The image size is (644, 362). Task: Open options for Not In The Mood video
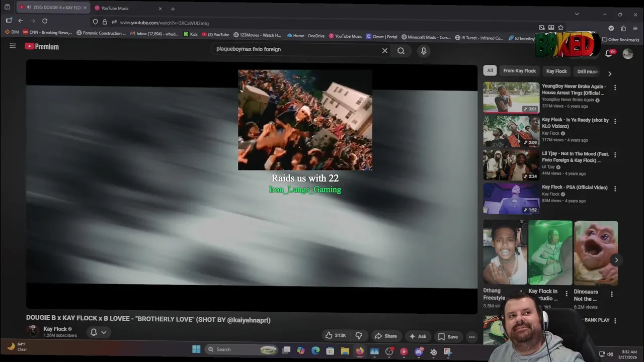click(x=615, y=155)
